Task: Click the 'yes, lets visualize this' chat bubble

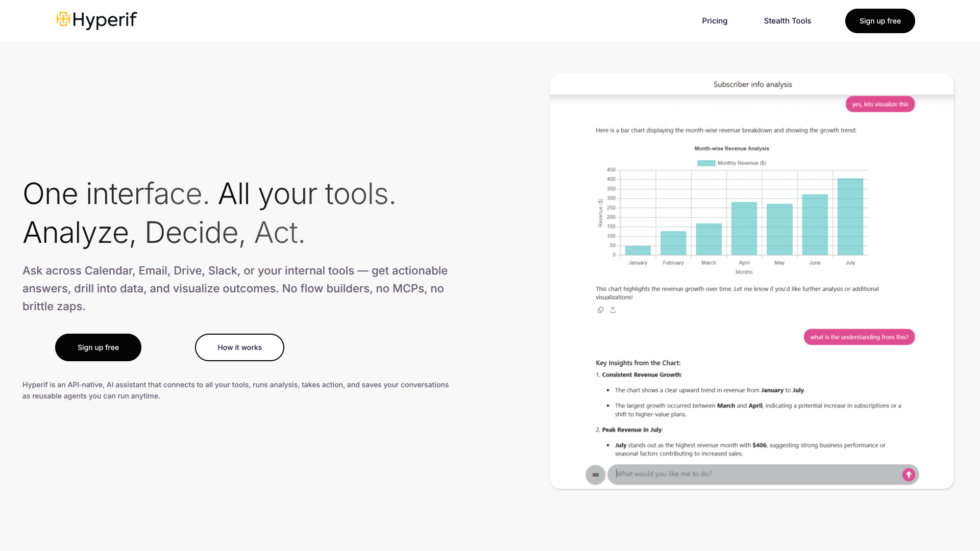Action: coord(879,104)
